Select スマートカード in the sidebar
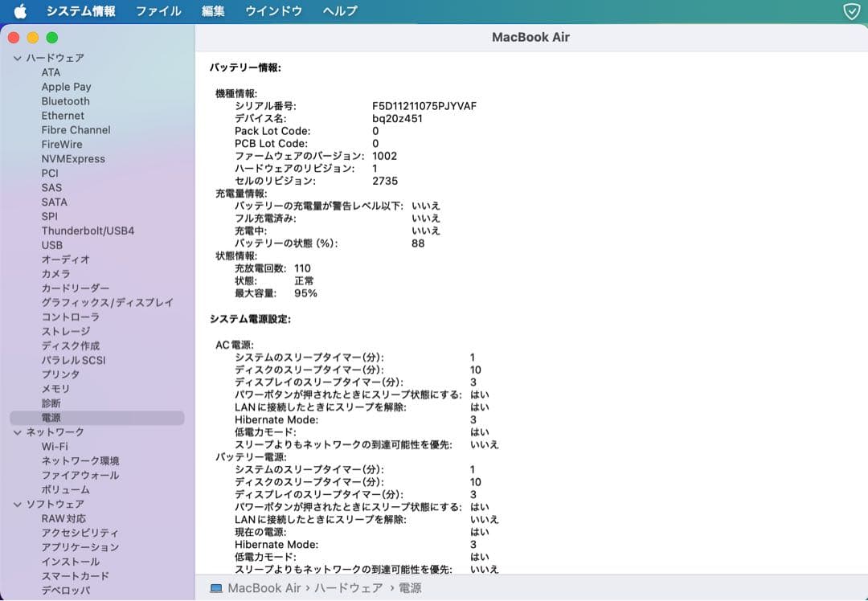This screenshot has width=868, height=601. [76, 576]
